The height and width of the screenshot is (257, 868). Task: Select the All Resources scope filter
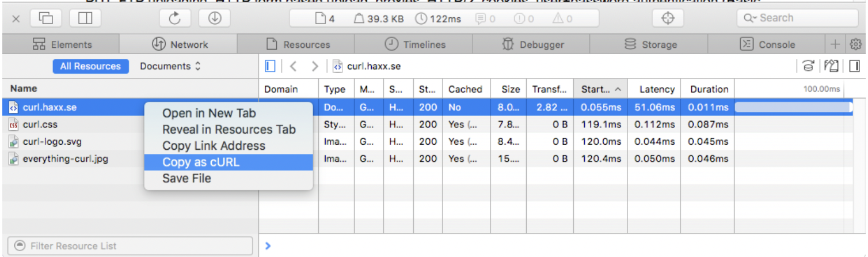click(x=90, y=66)
